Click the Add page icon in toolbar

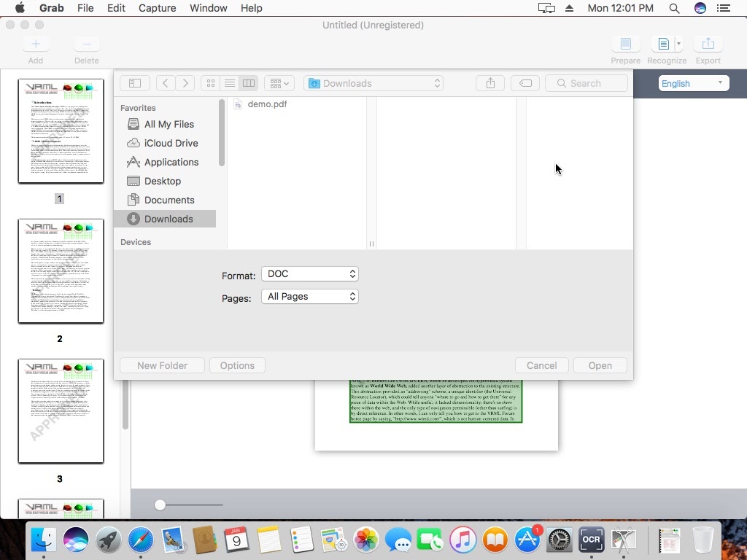35,44
